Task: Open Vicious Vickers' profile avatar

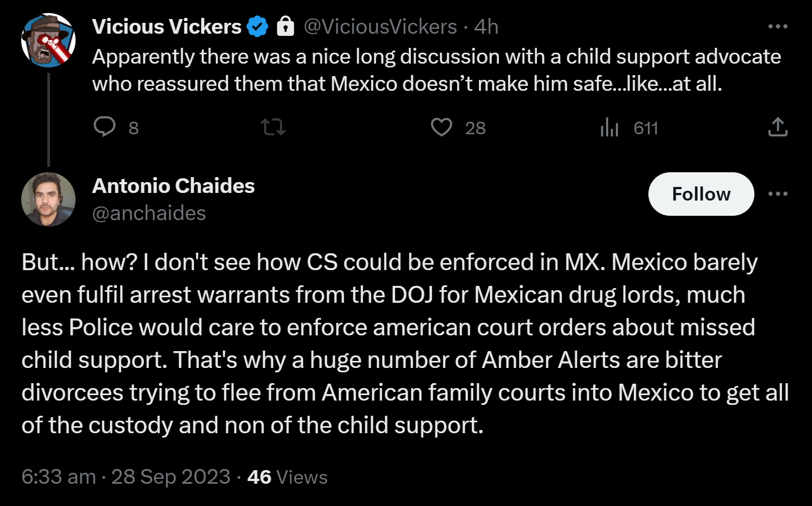Action: pyautogui.click(x=48, y=40)
